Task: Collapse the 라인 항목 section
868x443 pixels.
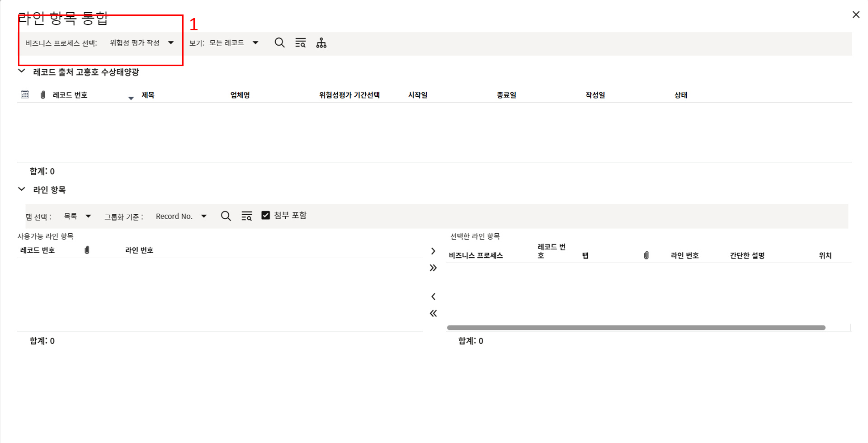Action: tap(21, 189)
